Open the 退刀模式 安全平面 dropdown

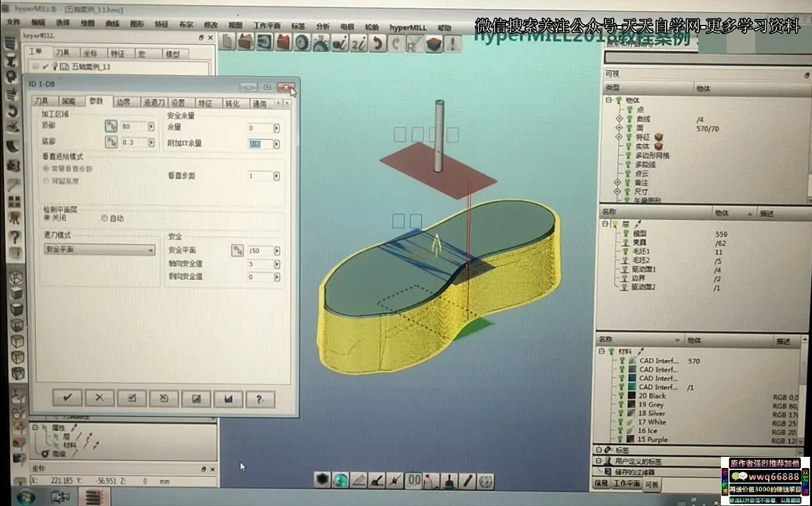pyautogui.click(x=151, y=250)
